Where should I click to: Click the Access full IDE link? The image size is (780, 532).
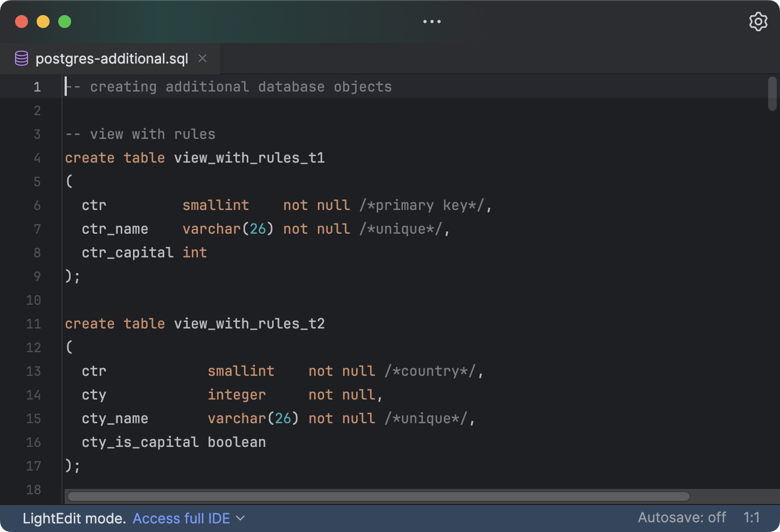point(181,519)
